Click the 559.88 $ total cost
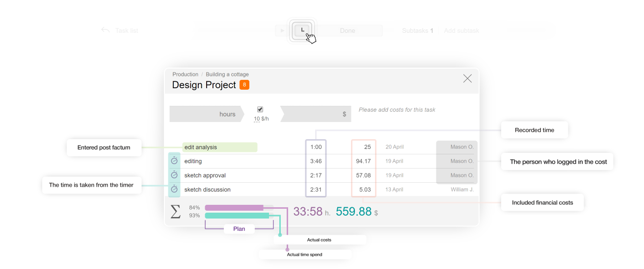Image resolution: width=644 pixels, height=269 pixels. point(357,212)
